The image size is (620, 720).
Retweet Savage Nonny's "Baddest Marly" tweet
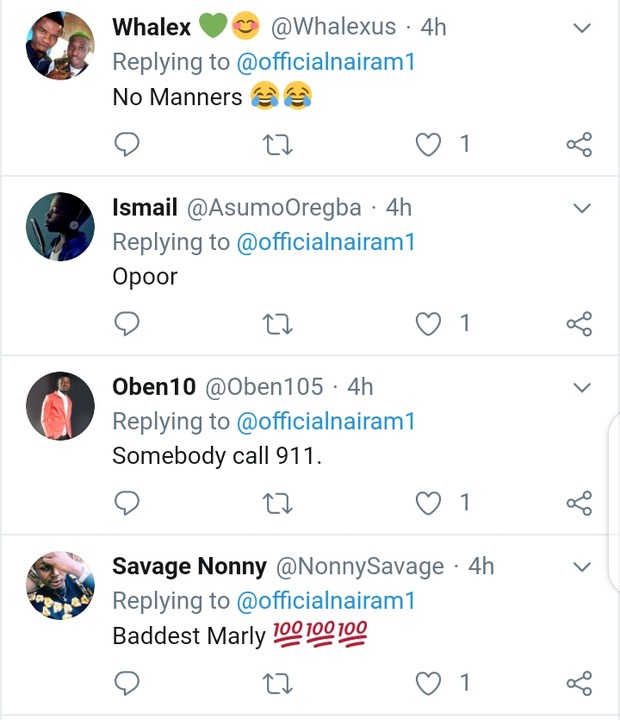pyautogui.click(x=277, y=684)
